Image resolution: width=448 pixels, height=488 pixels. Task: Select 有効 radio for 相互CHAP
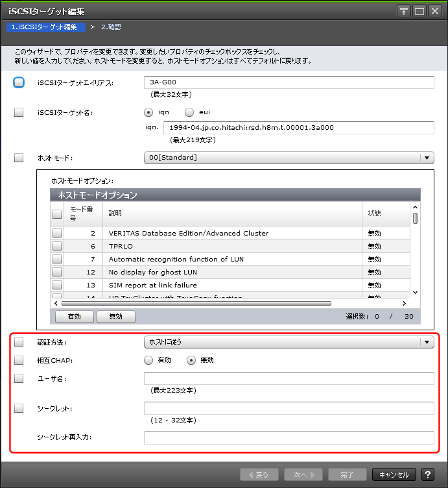coord(148,360)
